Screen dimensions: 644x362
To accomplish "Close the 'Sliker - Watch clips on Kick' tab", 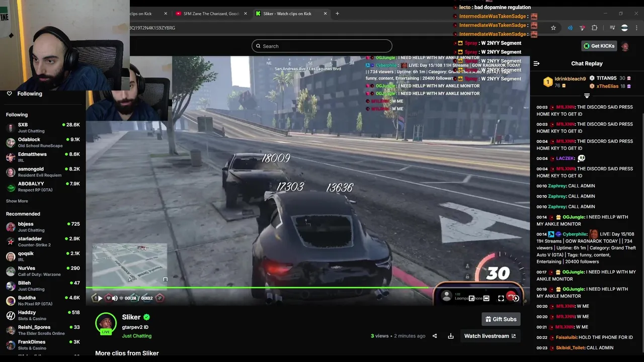I will click(x=326, y=14).
